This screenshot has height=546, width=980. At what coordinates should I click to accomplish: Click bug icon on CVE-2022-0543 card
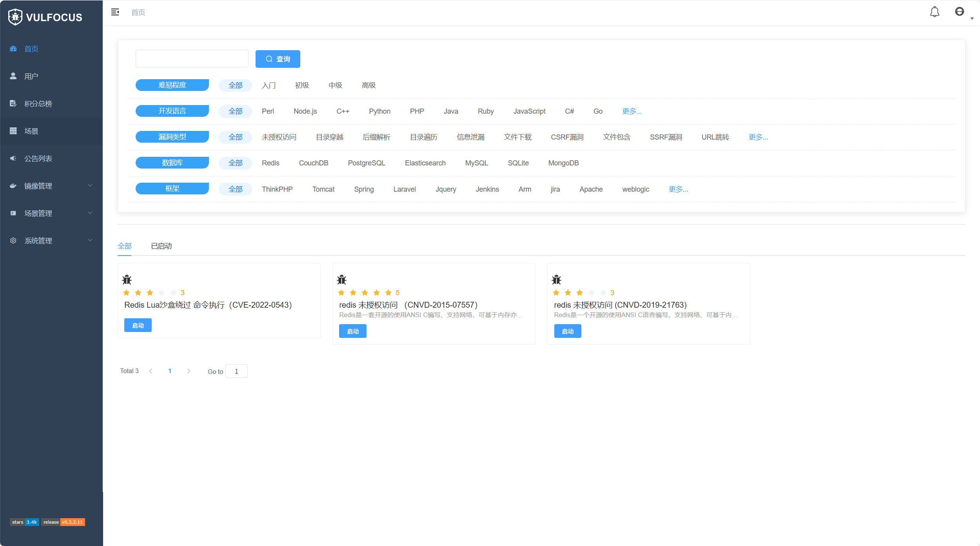pos(127,279)
